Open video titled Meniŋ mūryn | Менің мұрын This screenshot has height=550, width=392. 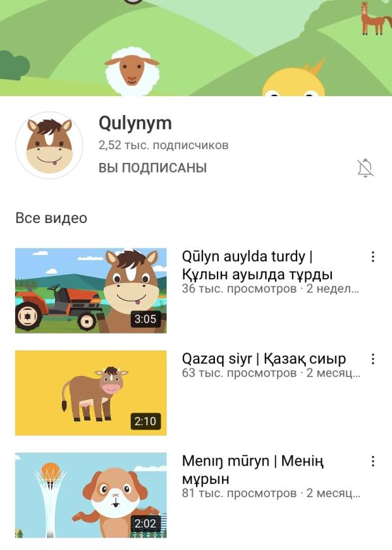point(253,470)
